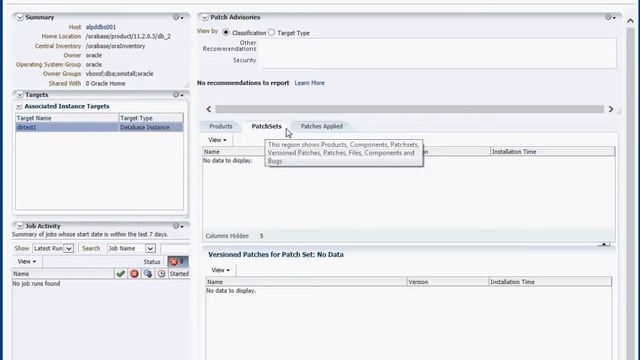Collapse Associated Instance Targets section
The height and width of the screenshot is (360, 640).
click(x=19, y=107)
